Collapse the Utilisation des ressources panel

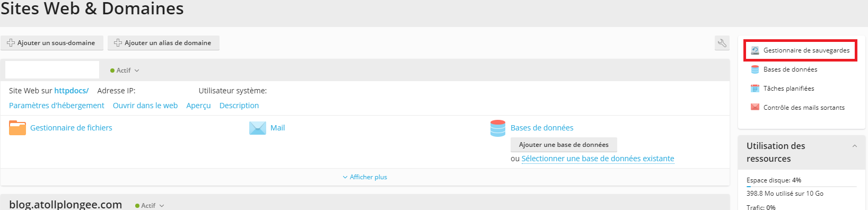855,146
